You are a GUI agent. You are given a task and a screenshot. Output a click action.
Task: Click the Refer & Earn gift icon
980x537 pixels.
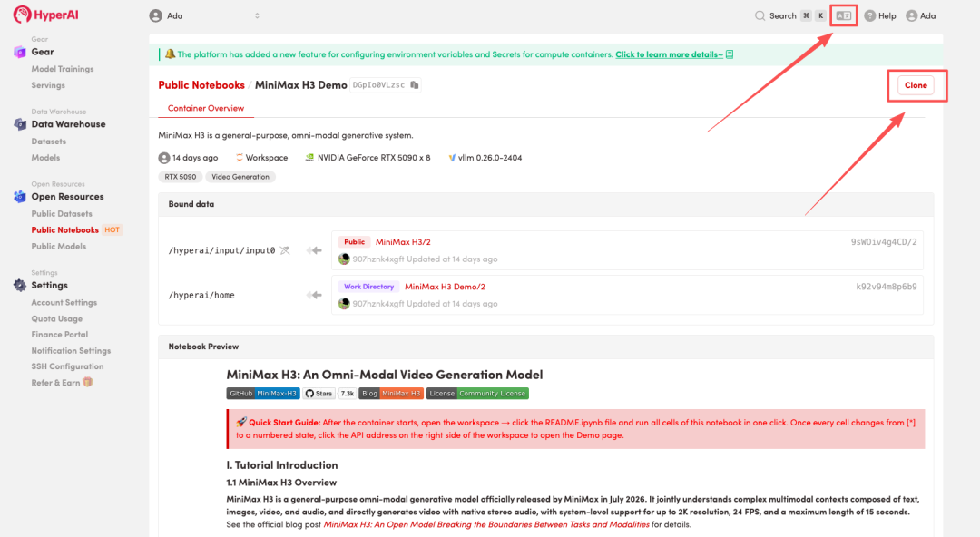pos(88,382)
